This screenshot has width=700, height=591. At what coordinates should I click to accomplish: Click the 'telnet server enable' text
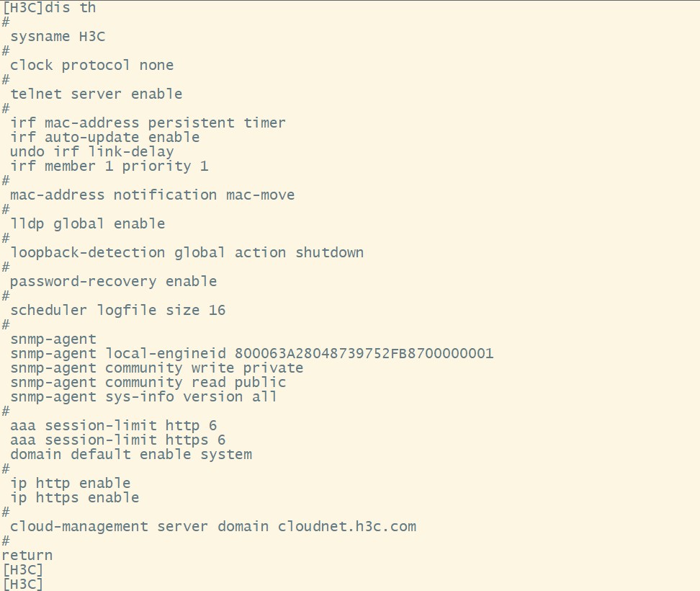(x=96, y=94)
